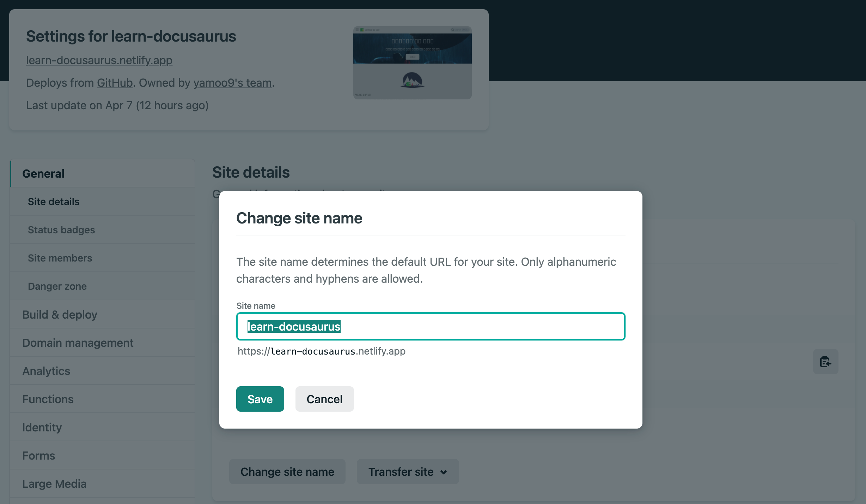Screen dimensions: 866x504
Task: Open Domain management settings
Action: [x=78, y=343]
